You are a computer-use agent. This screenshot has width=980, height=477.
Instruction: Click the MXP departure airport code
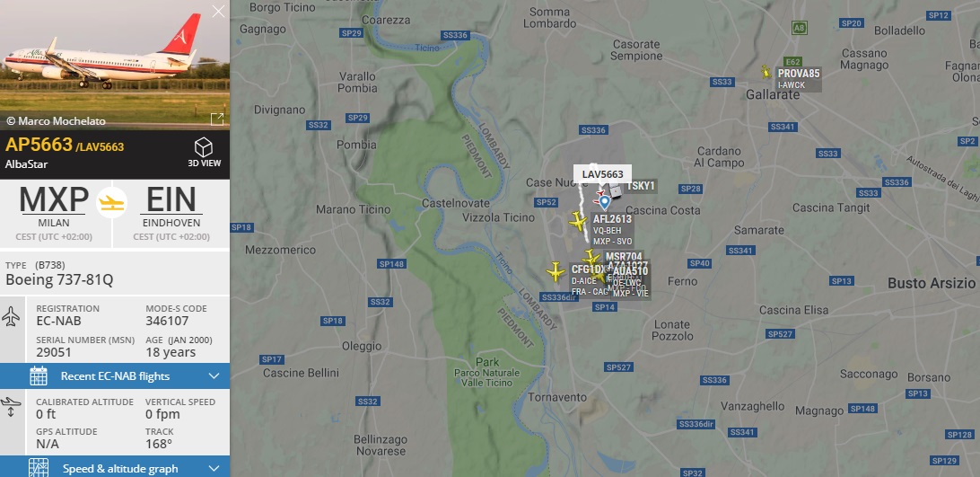click(54, 200)
